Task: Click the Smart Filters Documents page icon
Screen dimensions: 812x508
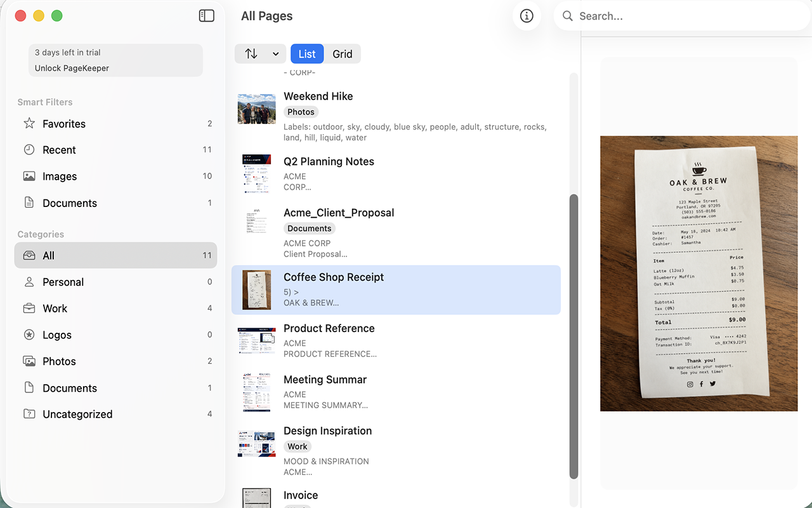Action: click(29, 203)
